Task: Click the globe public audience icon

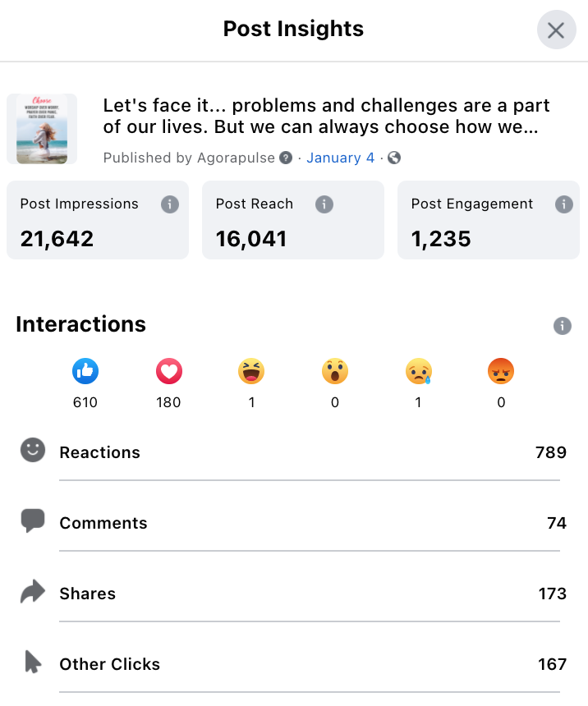Action: pos(394,158)
